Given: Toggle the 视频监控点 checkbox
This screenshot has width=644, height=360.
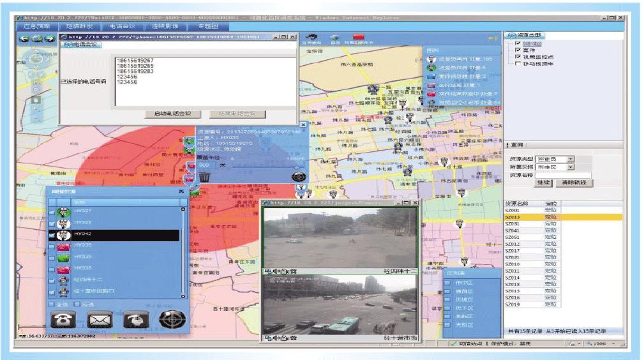Looking at the screenshot, I should (518, 56).
